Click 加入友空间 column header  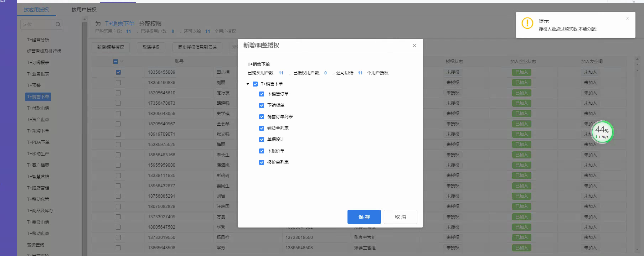tap(592, 62)
